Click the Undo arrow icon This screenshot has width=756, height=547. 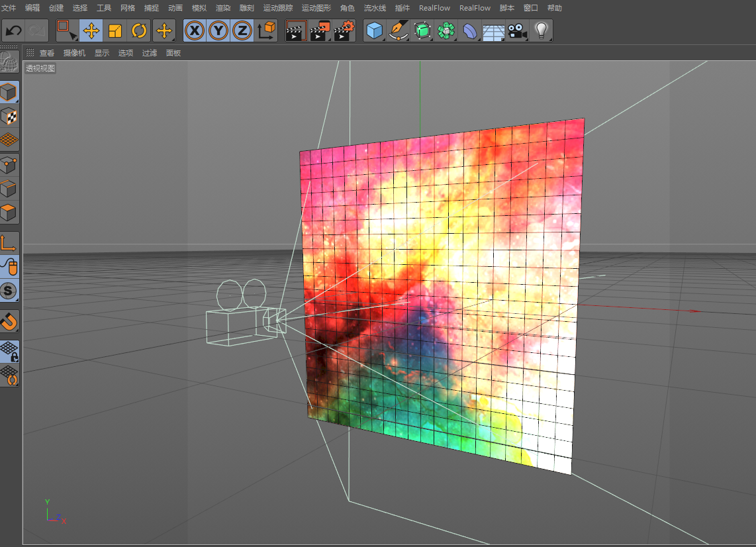13,31
